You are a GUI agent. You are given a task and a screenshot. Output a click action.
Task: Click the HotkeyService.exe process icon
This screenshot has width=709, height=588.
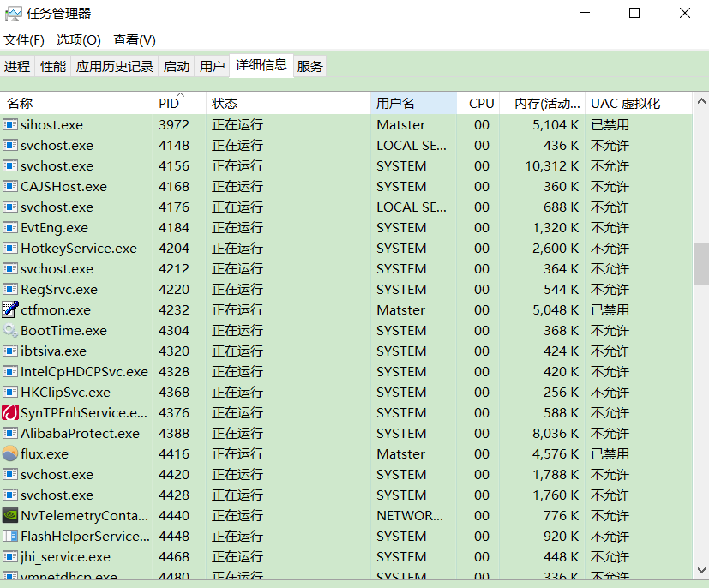10,248
